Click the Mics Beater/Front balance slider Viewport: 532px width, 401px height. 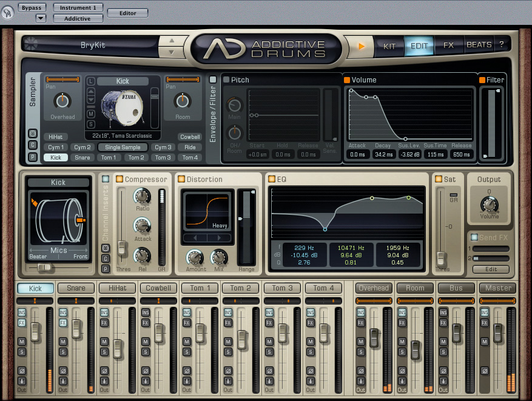point(44,268)
